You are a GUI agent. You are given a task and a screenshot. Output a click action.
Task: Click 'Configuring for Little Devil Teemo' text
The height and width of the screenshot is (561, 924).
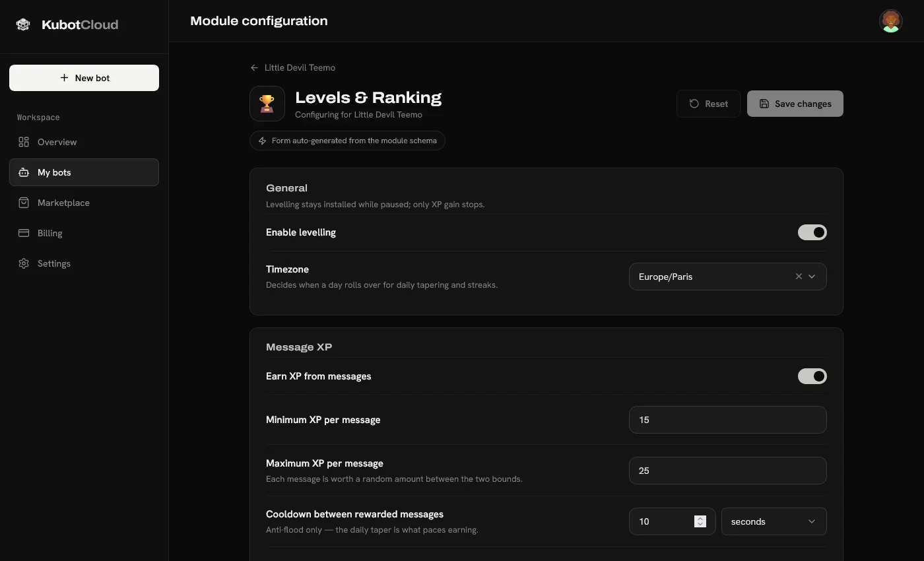358,115
